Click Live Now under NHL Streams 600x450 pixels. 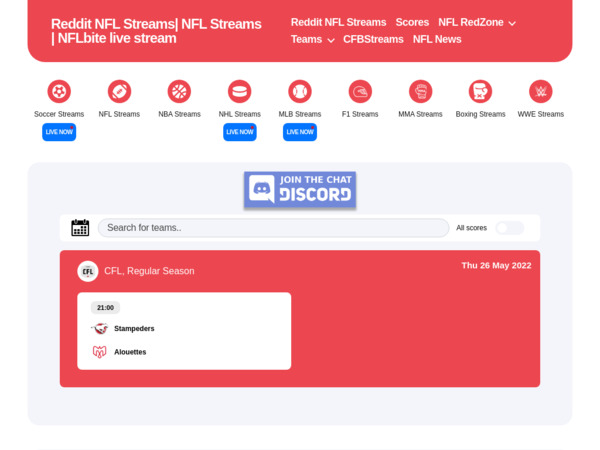[x=240, y=132]
